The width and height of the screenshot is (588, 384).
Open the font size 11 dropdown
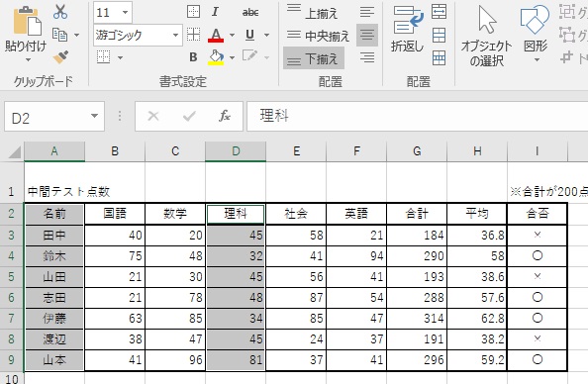[x=126, y=12]
